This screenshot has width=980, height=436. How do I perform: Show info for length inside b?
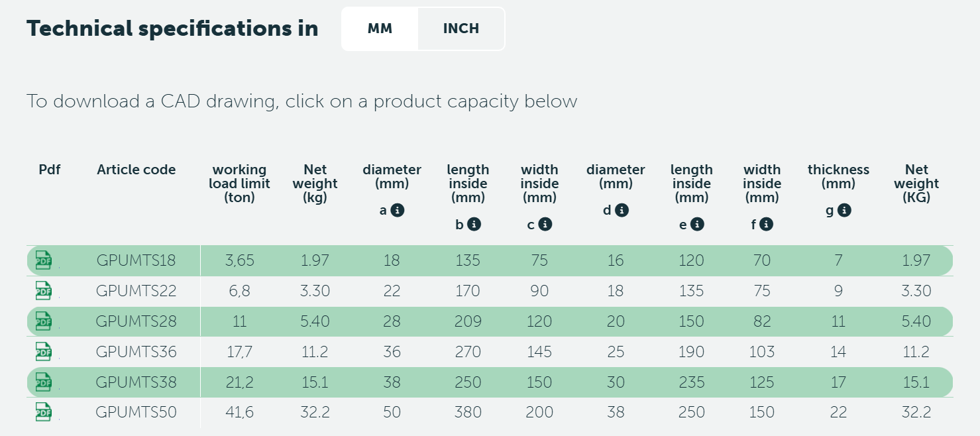click(x=474, y=224)
